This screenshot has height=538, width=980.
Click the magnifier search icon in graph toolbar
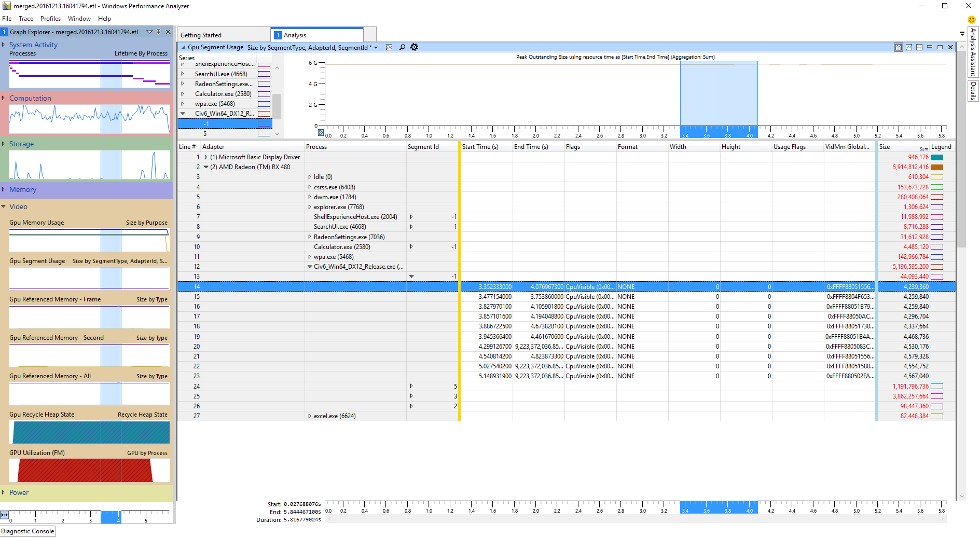(402, 47)
